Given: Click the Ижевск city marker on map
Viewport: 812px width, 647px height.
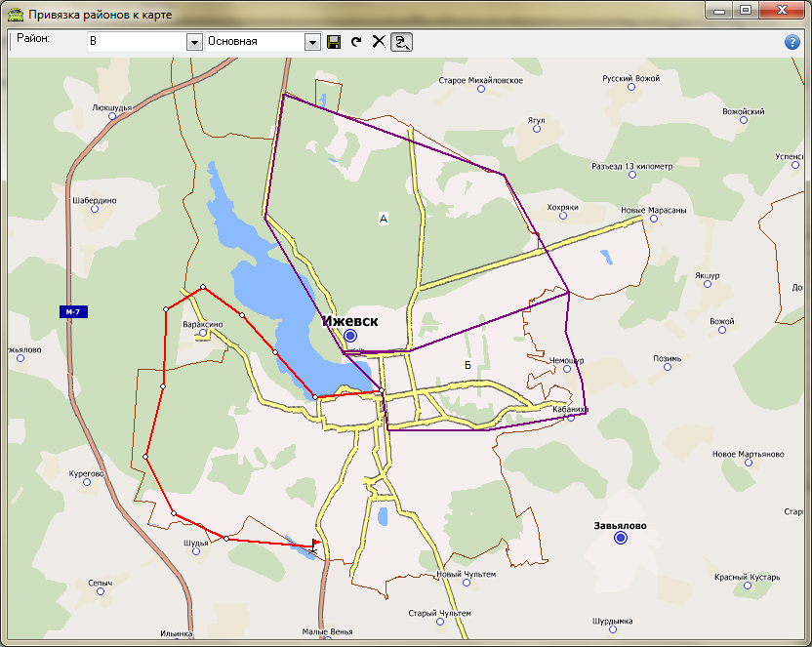Looking at the screenshot, I should pyautogui.click(x=350, y=336).
